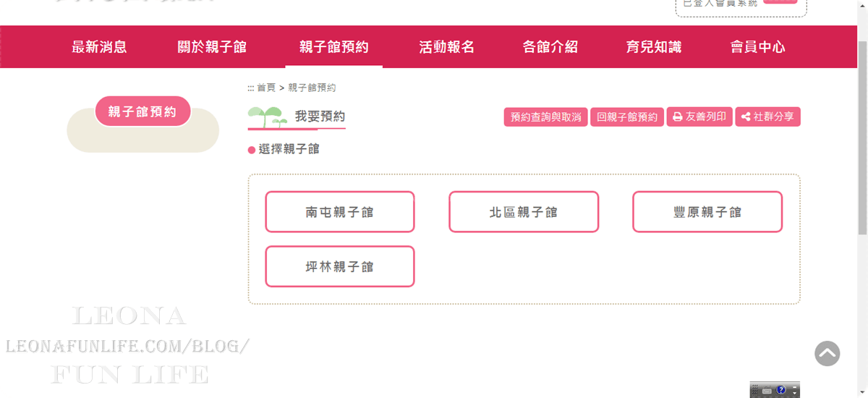Viewport: 868px width, 398px height.
Task: Click the blue help question-mark icon
Action: [x=780, y=390]
